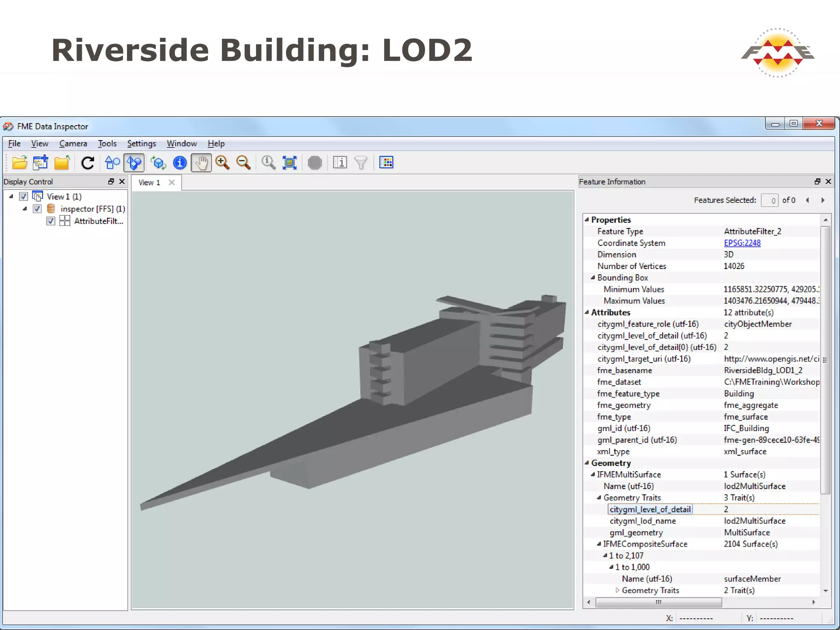Collapse the IFMEMultiSurface node
The image size is (840, 630).
click(x=593, y=474)
